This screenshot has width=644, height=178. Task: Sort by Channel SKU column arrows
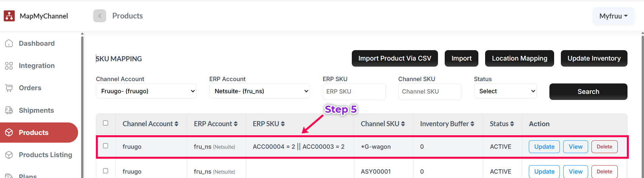coord(403,124)
